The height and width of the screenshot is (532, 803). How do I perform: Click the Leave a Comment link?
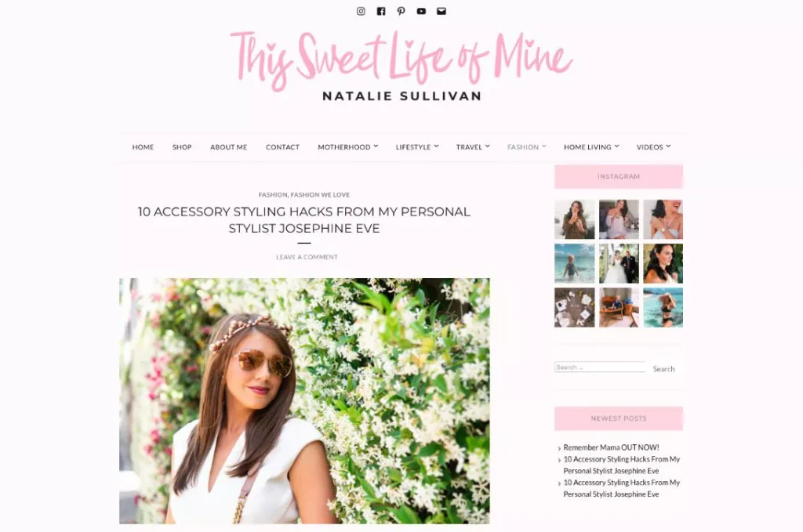307,257
